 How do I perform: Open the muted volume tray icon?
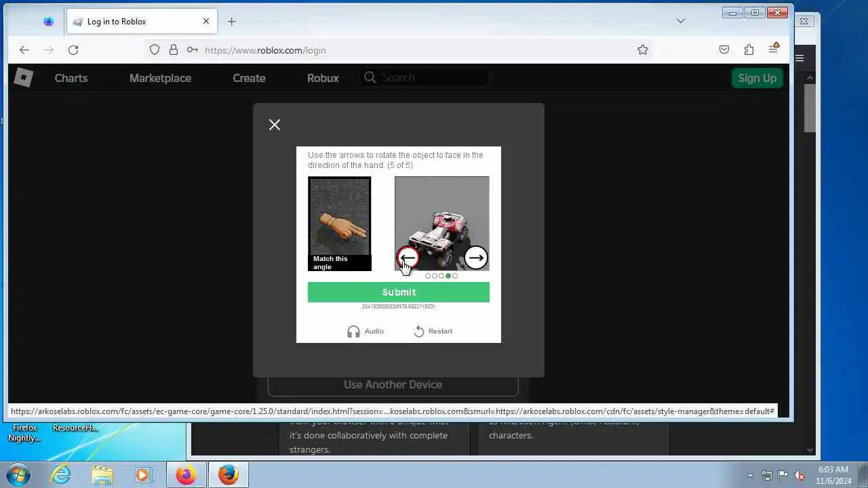point(800,475)
